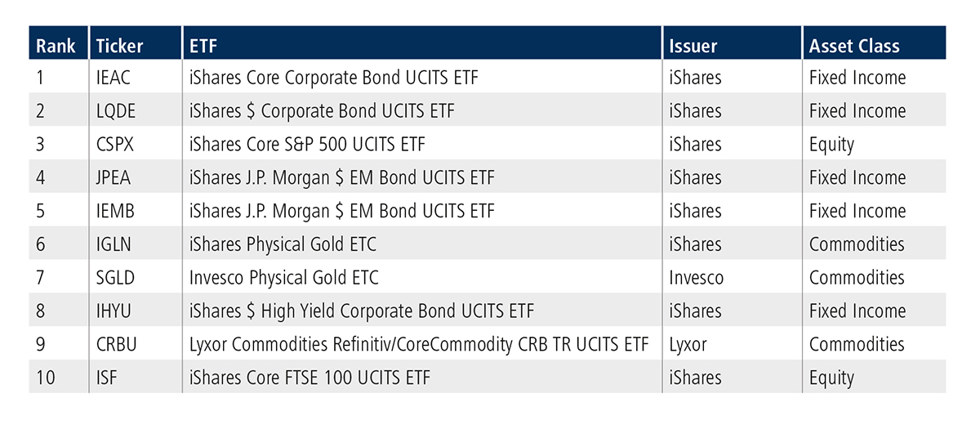The width and height of the screenshot is (980, 425).
Task: Click the Issuer column header
Action: [695, 46]
